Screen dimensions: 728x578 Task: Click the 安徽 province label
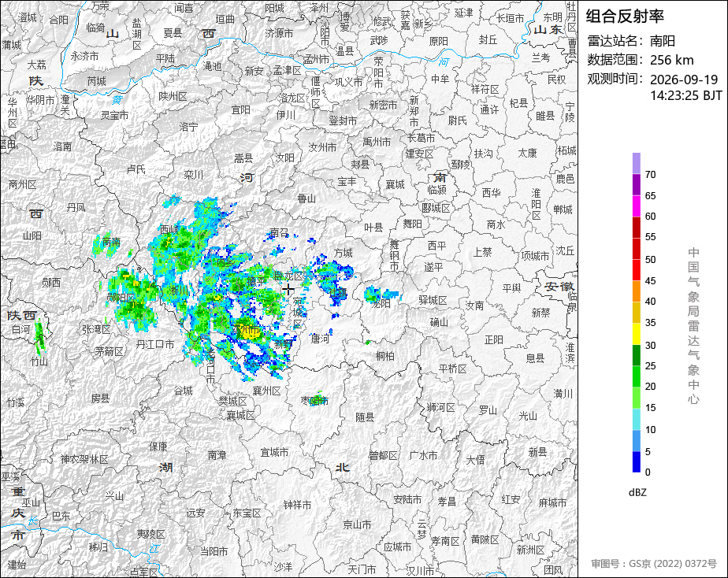[559, 287]
